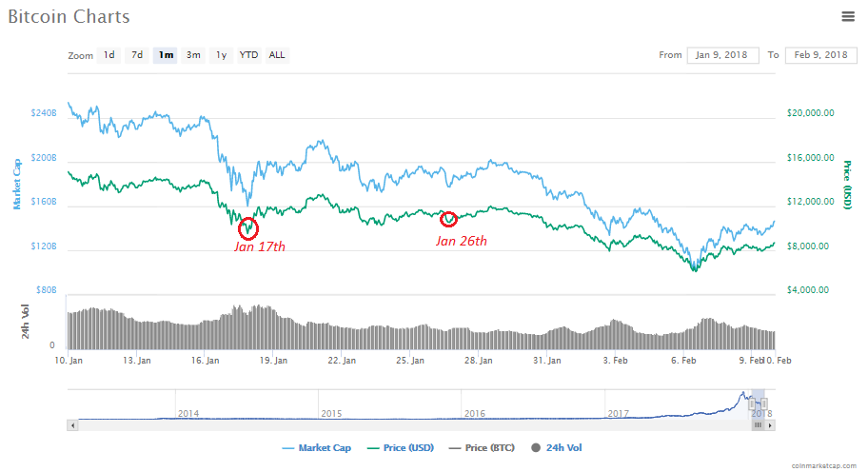Click the Bitcoin Charts title

point(69,16)
